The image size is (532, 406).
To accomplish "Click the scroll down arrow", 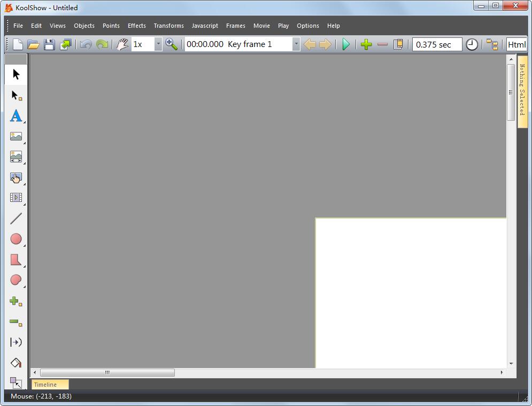I will [511, 364].
